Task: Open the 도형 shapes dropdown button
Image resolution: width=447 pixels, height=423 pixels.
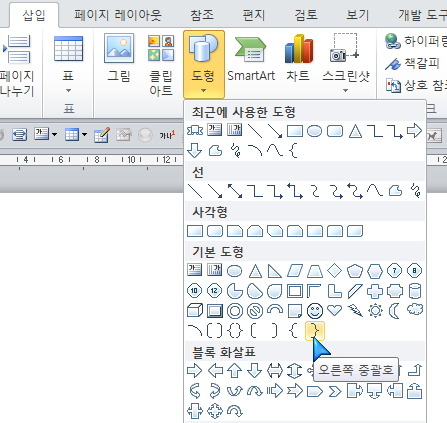Action: (x=204, y=64)
